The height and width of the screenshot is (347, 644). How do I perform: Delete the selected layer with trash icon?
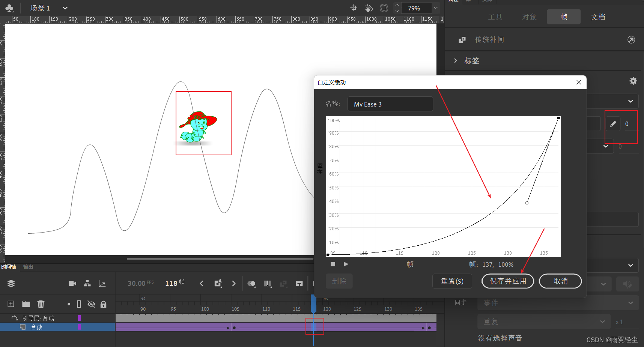click(x=41, y=304)
